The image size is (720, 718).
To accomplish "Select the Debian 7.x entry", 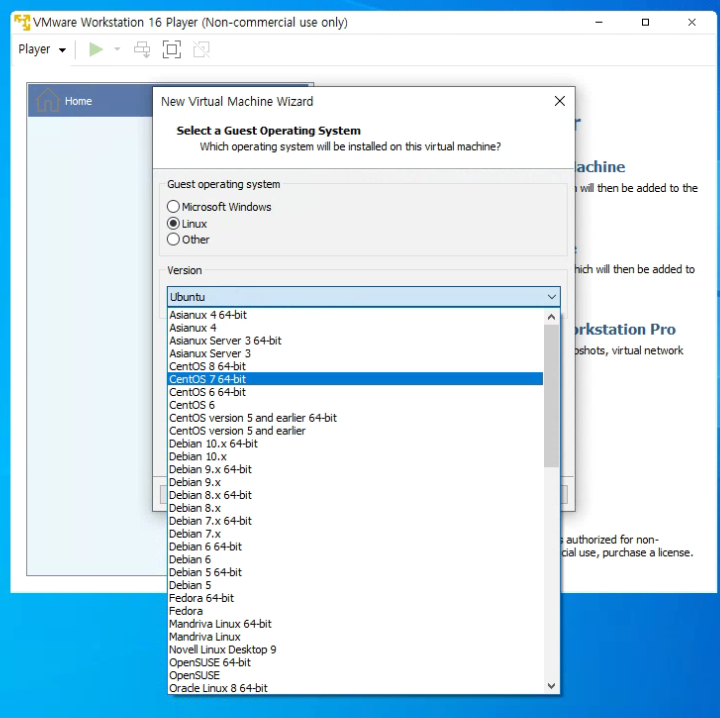I will coord(355,533).
